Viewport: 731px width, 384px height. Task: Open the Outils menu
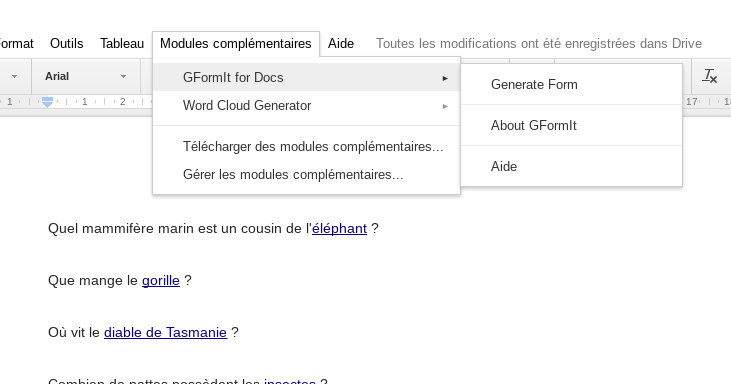pos(67,43)
